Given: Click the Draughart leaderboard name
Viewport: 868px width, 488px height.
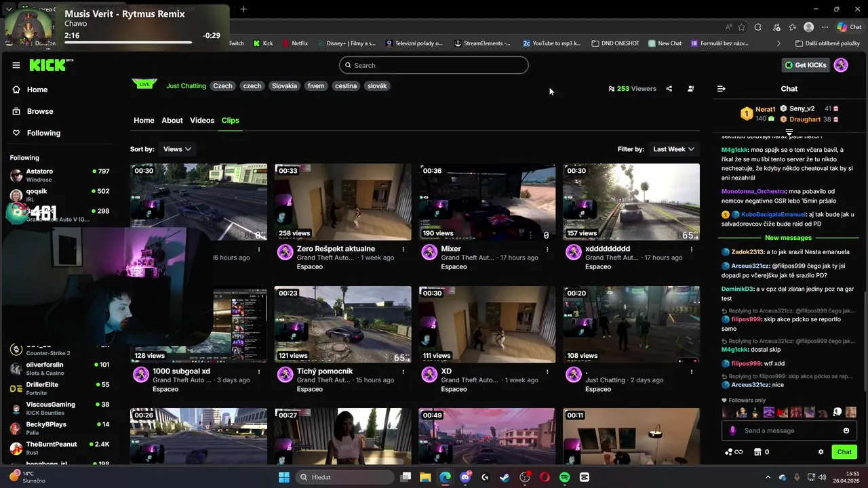Looking at the screenshot, I should click(805, 119).
